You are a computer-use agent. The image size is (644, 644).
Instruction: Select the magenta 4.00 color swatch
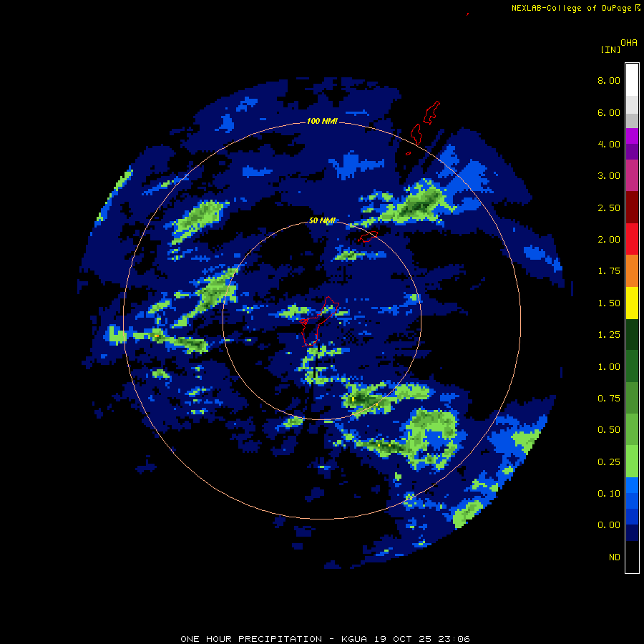pyautogui.click(x=632, y=136)
